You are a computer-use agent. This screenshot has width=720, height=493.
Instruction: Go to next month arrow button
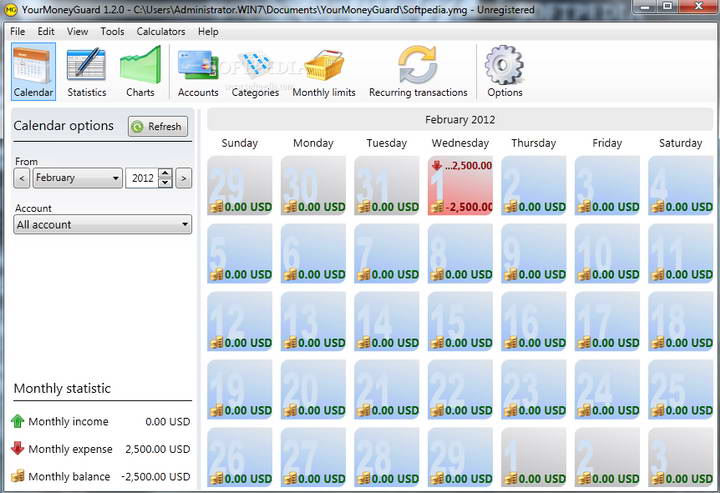click(184, 178)
